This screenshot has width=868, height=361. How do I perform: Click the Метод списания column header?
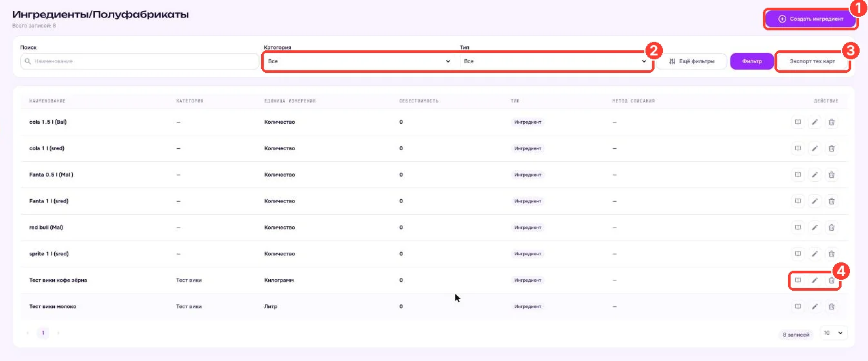[x=633, y=101]
